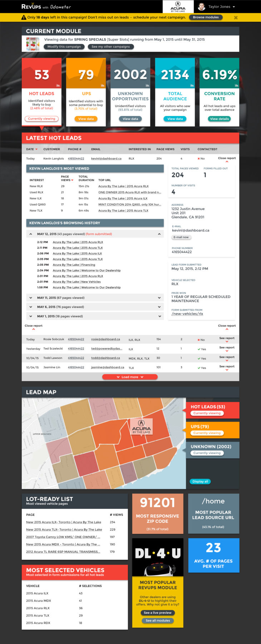Collapse Kevin Langlois report at top right
261x644 pixels.
tap(227, 159)
